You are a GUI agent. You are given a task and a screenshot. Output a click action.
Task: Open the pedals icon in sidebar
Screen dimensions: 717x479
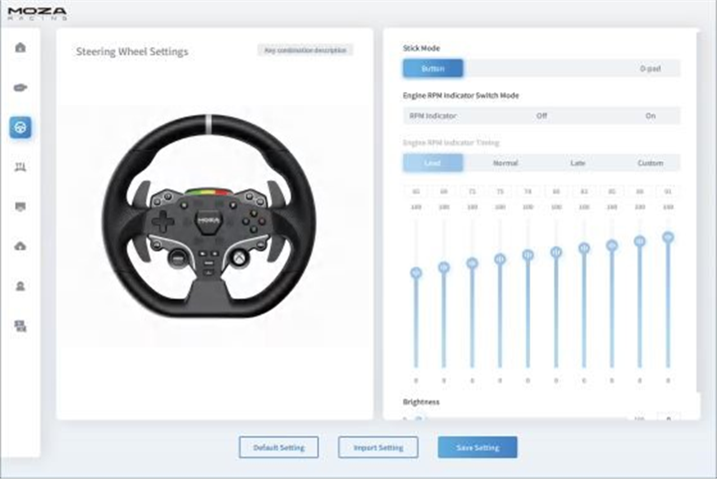20,167
